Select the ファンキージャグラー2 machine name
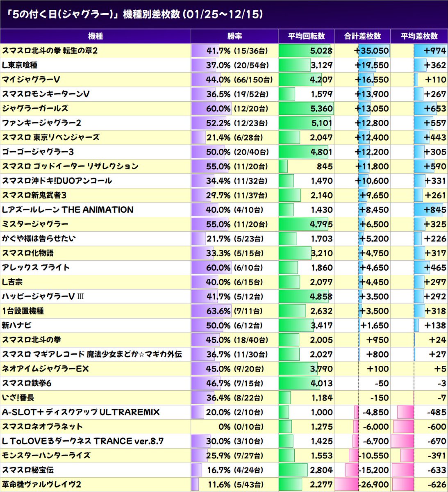The width and height of the screenshot is (448, 492). [41, 123]
